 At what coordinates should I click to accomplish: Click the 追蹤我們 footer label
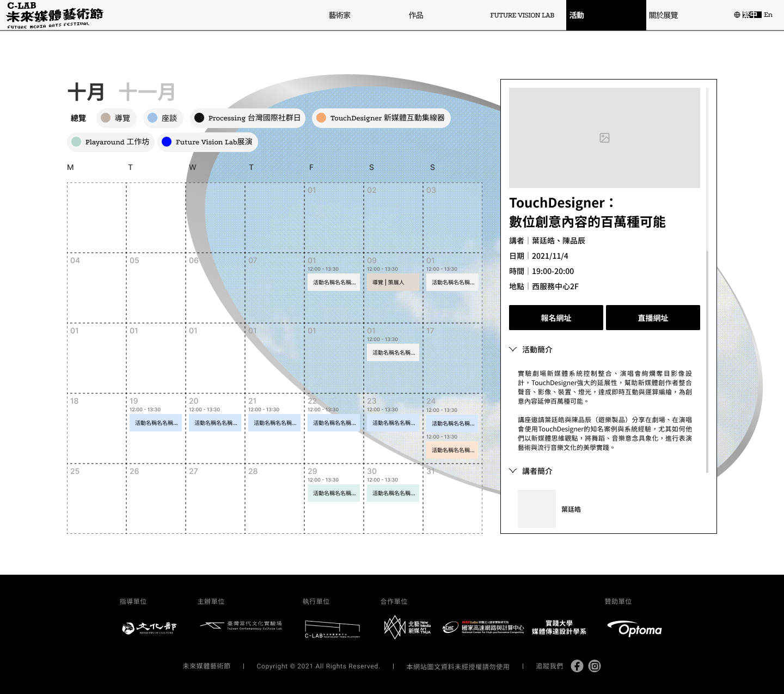tap(549, 666)
